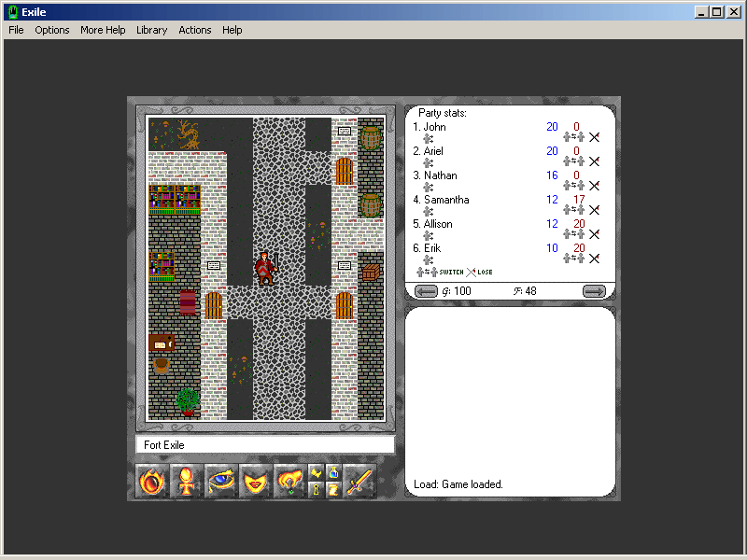Screen dimensions: 747x560
Task: Click the lose X icon for Allison
Action: point(594,234)
